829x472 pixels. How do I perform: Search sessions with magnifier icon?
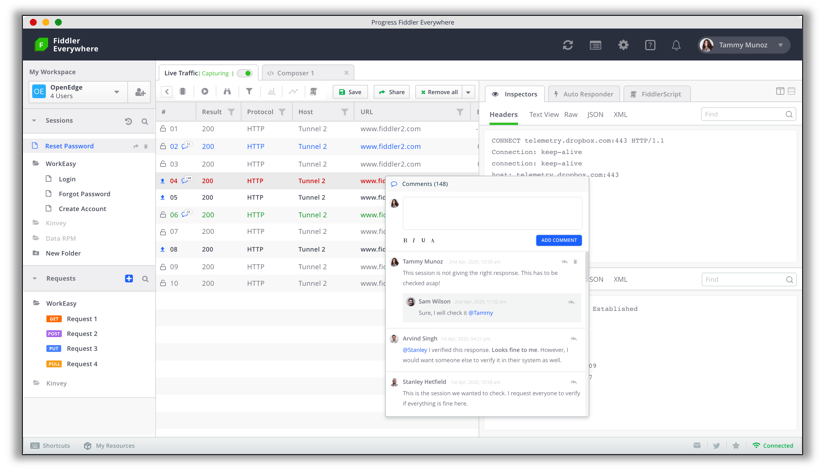click(144, 121)
